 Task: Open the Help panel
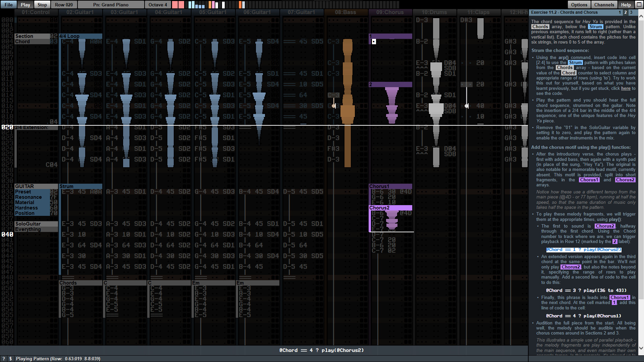coord(626,4)
